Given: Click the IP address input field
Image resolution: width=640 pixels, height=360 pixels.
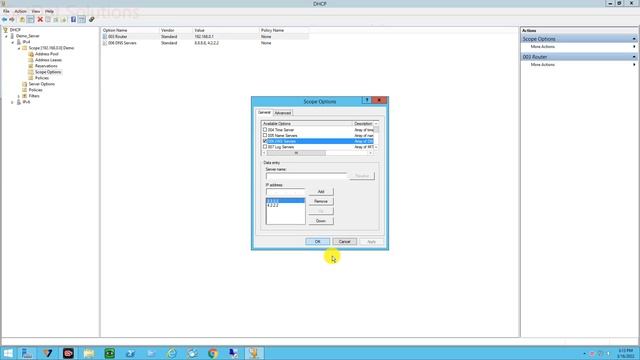Looking at the screenshot, I should (x=285, y=191).
